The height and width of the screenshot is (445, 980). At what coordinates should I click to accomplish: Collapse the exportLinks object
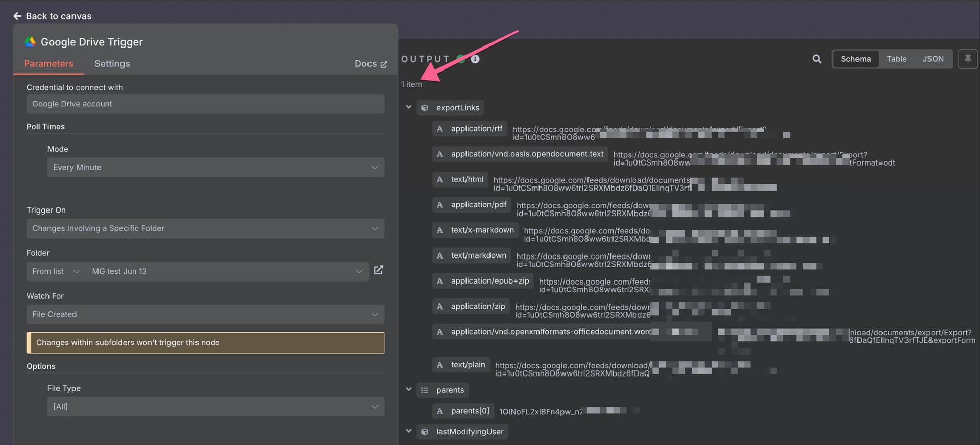(408, 107)
